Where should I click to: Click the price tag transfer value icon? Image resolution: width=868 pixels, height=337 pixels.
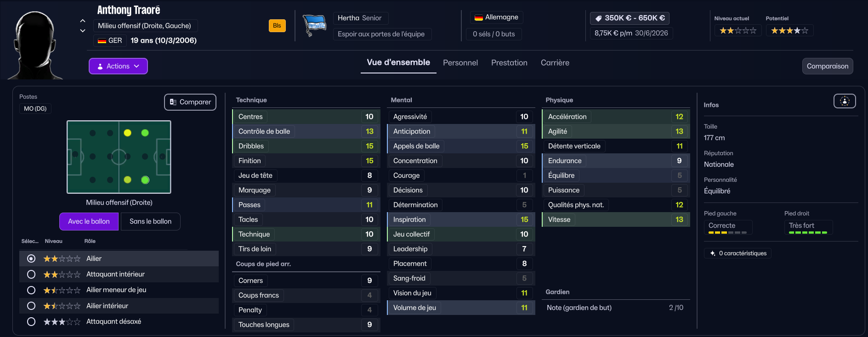[x=598, y=18]
